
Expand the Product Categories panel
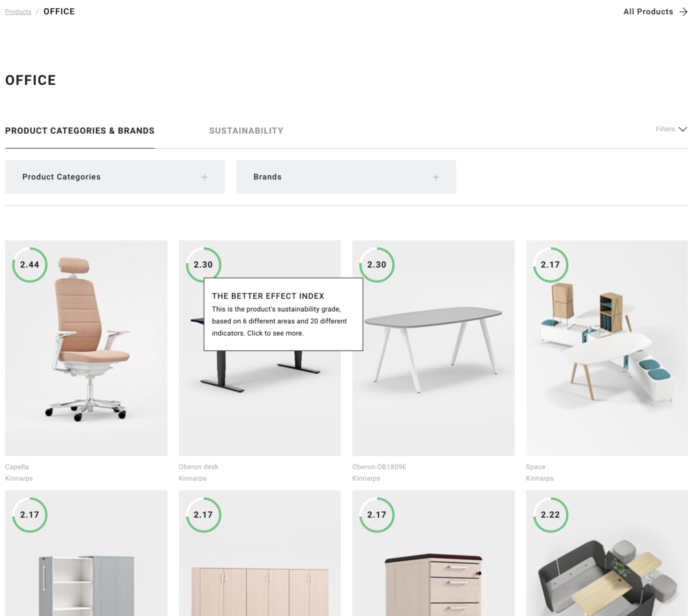tap(115, 177)
